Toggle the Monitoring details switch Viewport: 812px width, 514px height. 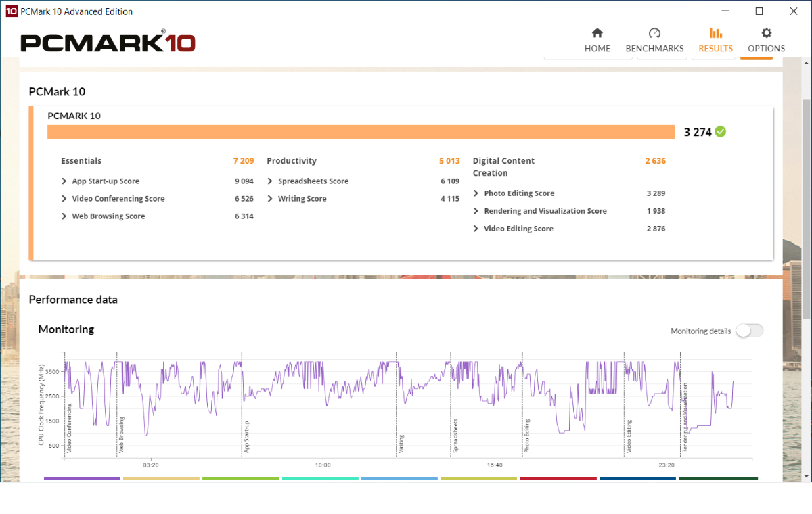pos(749,331)
